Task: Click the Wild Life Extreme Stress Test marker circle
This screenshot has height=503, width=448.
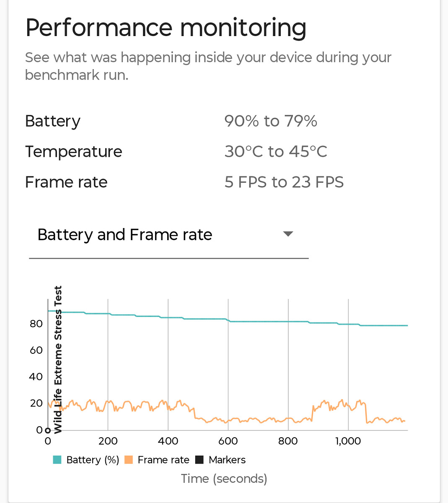Action: [48, 430]
